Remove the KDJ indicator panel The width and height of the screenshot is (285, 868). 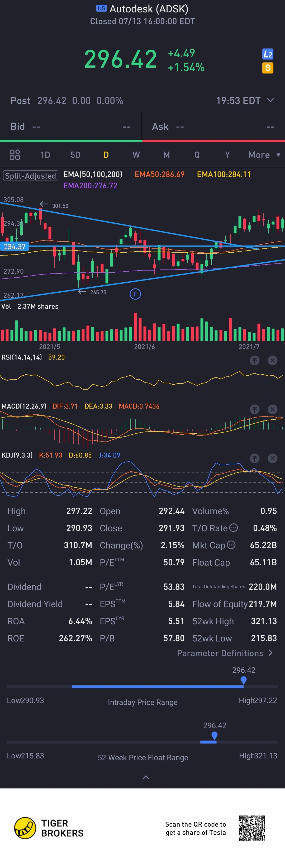[x=273, y=458]
